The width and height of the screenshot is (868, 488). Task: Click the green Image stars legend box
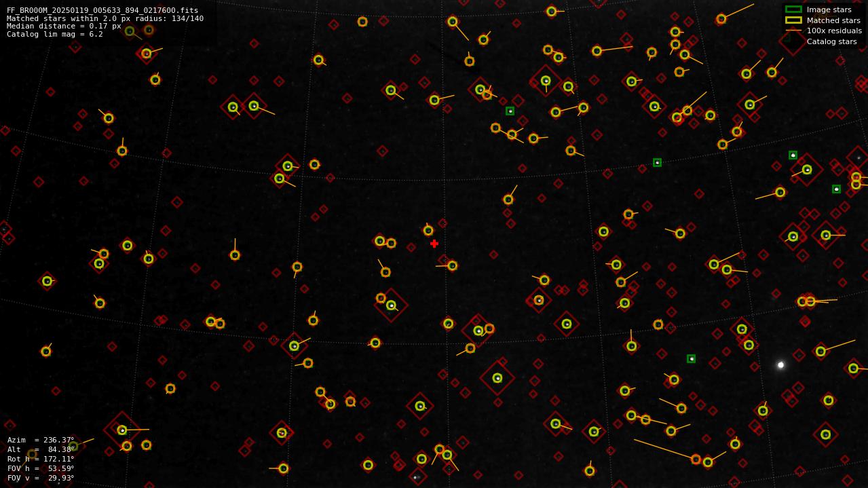click(x=793, y=10)
